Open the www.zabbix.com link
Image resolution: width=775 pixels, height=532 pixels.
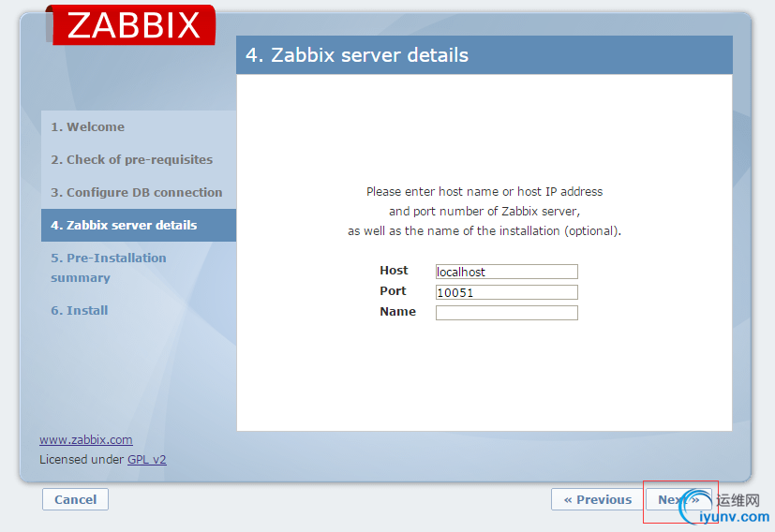point(86,439)
